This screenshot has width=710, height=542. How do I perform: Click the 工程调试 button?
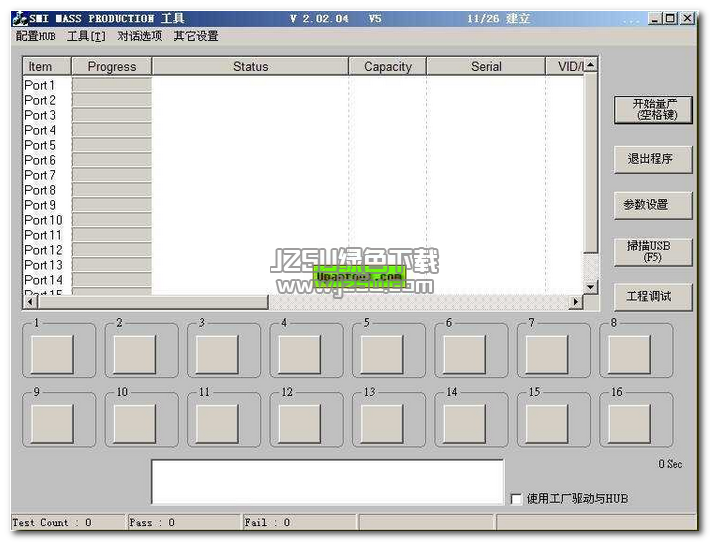pyautogui.click(x=653, y=297)
